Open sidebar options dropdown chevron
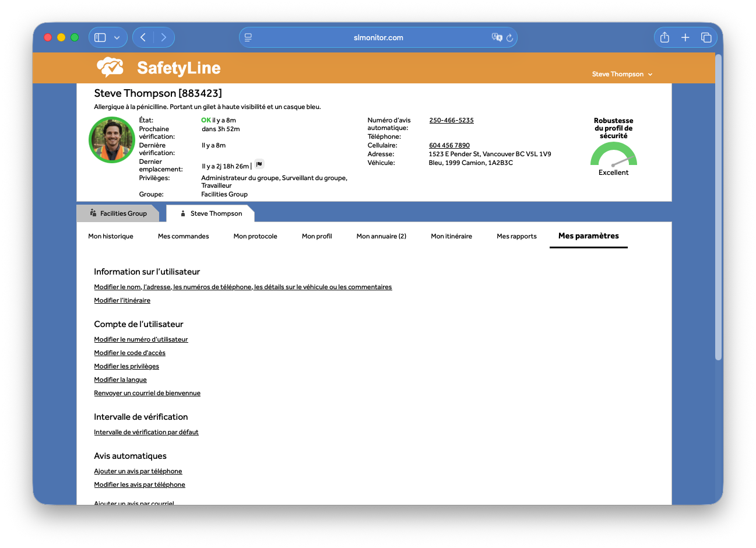Image resolution: width=756 pixels, height=548 pixels. [x=117, y=37]
